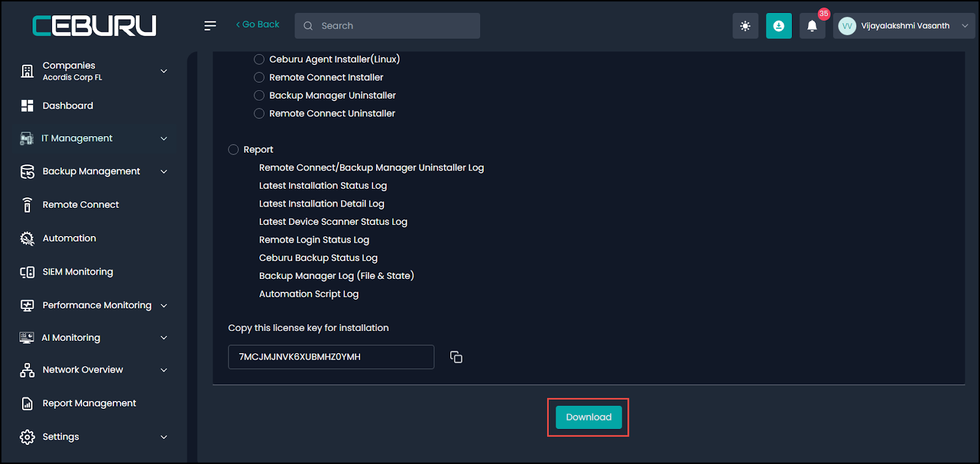Click 'Copy this license key for installation' text
This screenshot has height=464, width=980.
[x=309, y=328]
